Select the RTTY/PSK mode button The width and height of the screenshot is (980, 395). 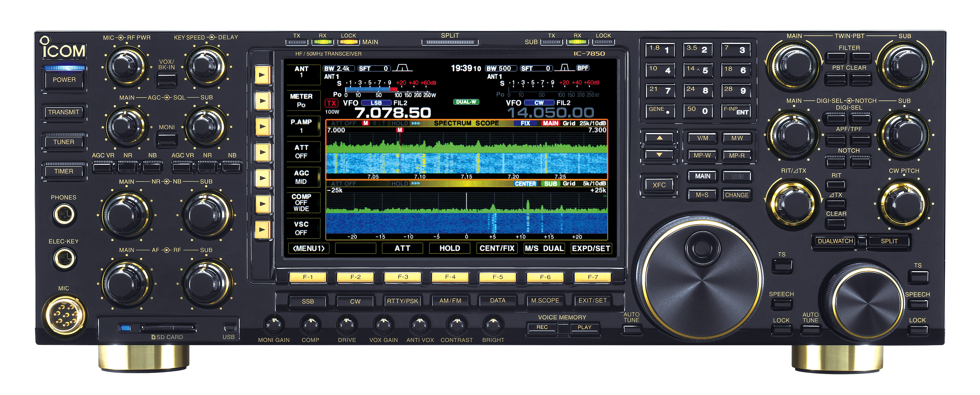pyautogui.click(x=402, y=301)
